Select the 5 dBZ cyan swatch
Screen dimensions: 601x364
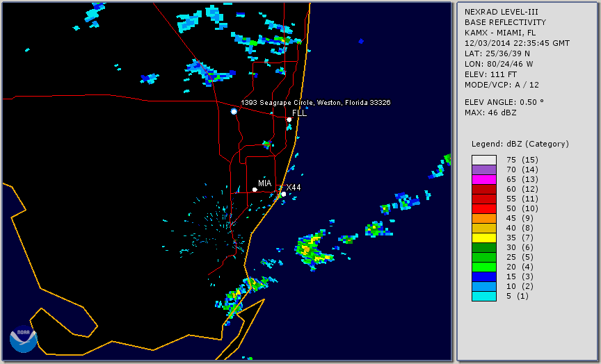(483, 297)
